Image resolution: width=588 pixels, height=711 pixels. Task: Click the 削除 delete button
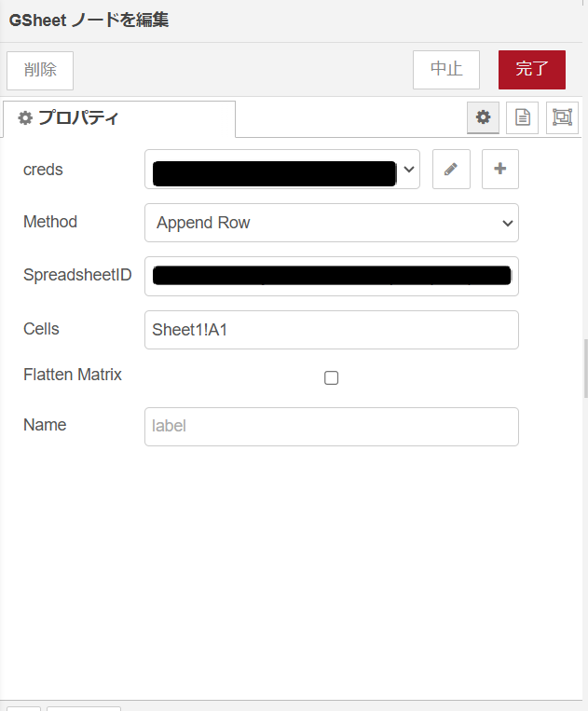(40, 70)
